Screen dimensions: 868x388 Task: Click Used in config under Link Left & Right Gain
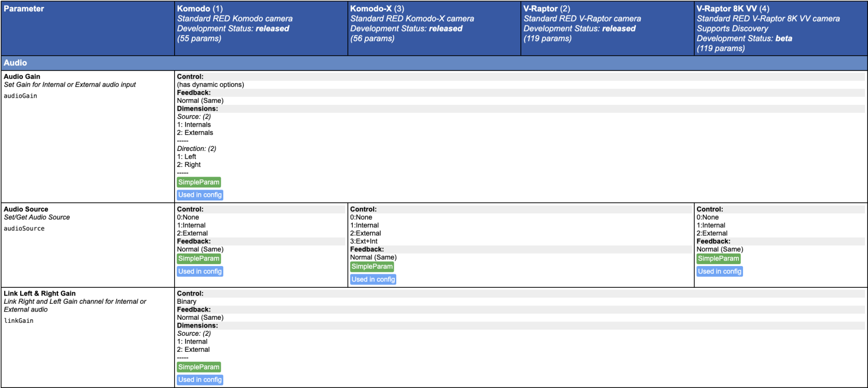[200, 380]
